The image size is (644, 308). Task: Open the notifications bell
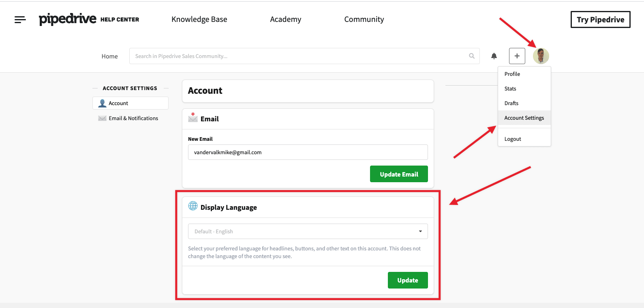click(x=494, y=56)
